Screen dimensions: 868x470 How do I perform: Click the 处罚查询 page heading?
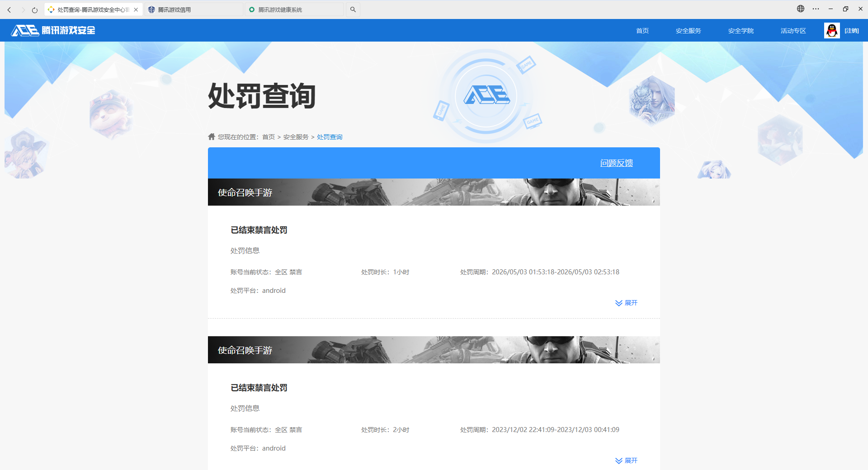click(x=262, y=96)
